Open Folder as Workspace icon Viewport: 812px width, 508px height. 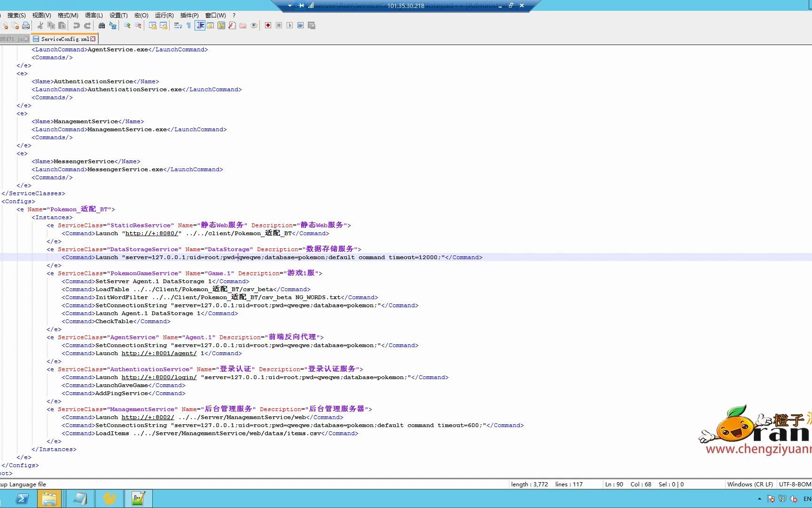coord(243,25)
